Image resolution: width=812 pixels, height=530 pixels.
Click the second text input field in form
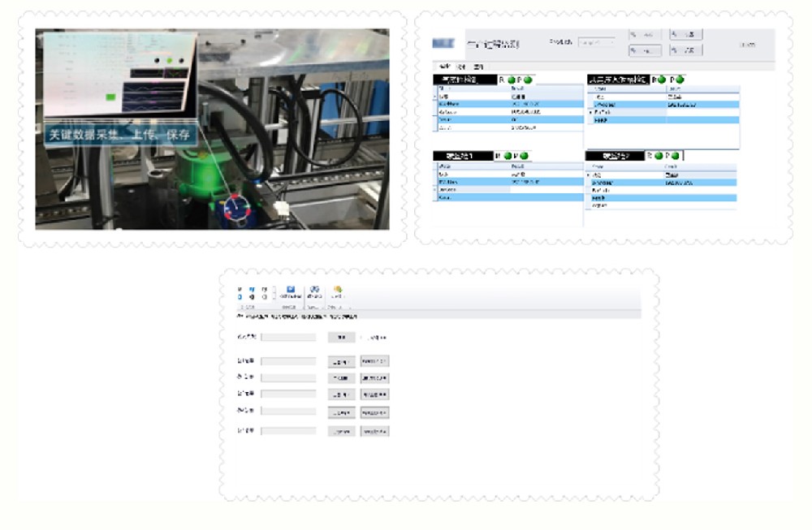pyautogui.click(x=288, y=361)
